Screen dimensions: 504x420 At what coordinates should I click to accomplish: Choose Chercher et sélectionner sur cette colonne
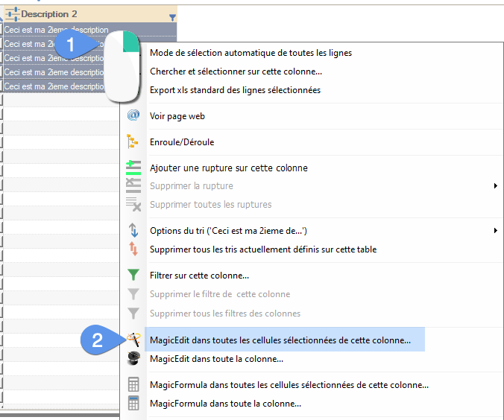pos(236,71)
